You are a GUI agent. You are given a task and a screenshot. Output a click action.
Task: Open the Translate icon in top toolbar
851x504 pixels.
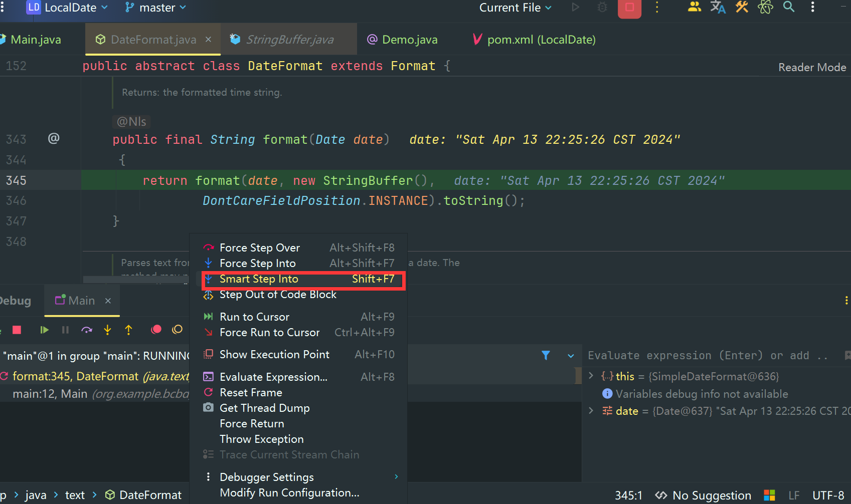point(718,7)
